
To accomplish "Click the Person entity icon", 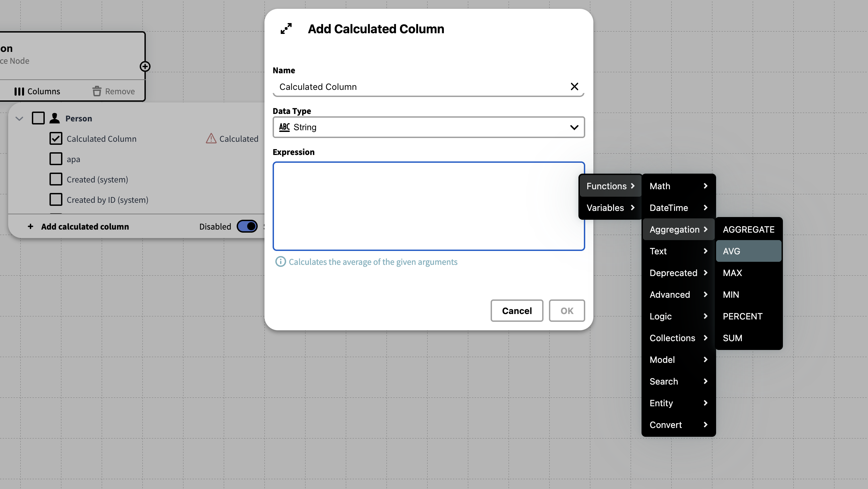I will click(55, 118).
